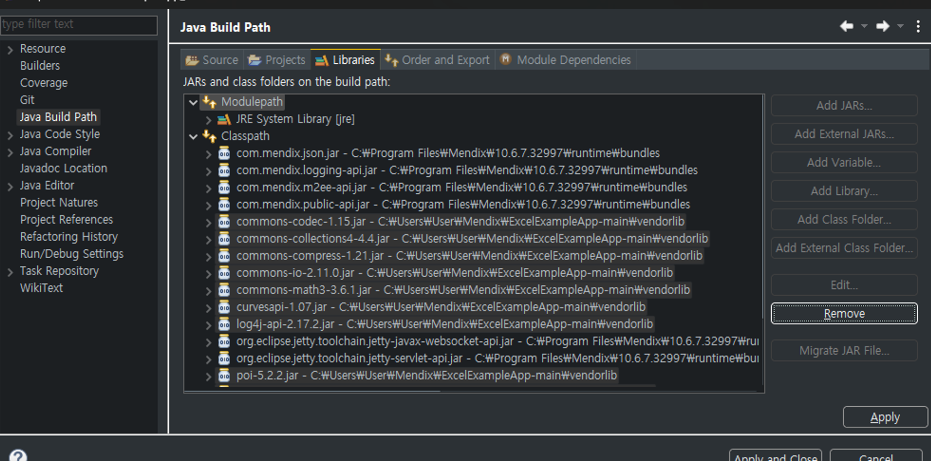Click the Migrate JAR File... button
931x461 pixels.
844,351
